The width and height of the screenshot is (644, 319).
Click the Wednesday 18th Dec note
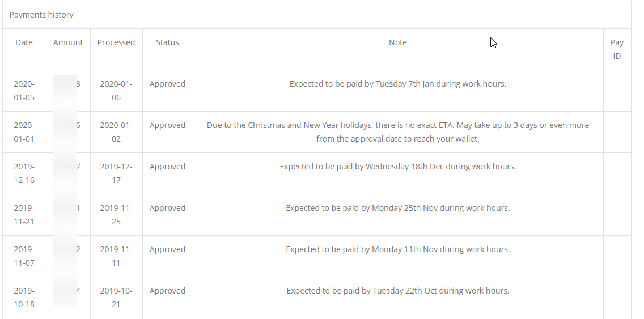[397, 167]
